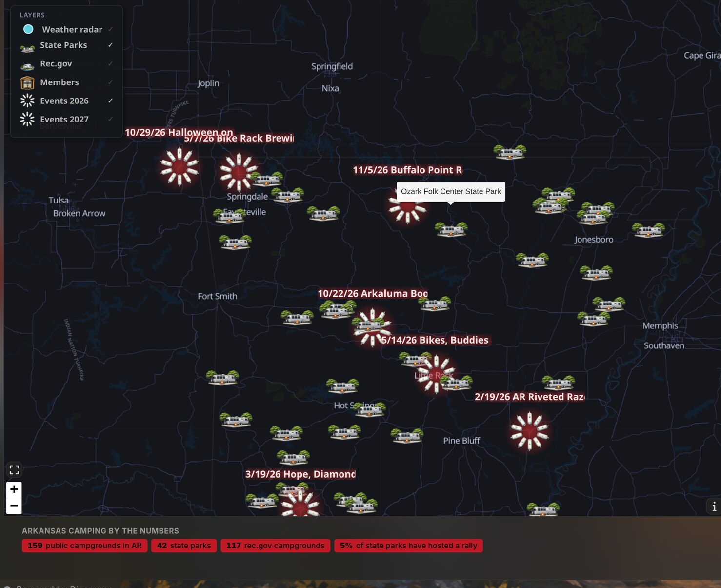Zoom in on the map
721x588 pixels.
coord(14,489)
